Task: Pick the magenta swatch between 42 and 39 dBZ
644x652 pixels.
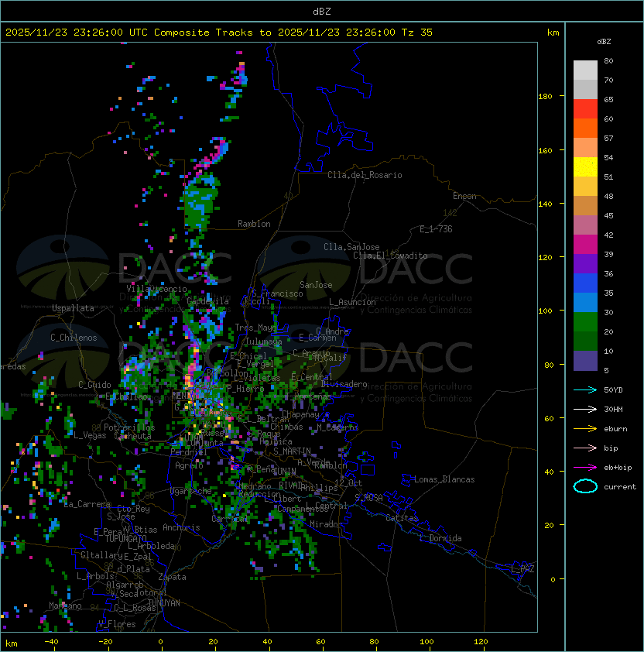Action: pos(585,244)
